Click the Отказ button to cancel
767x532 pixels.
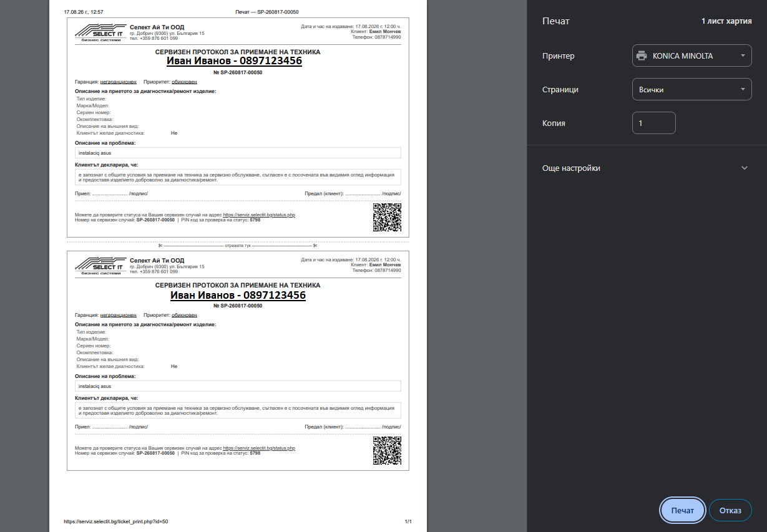730,510
